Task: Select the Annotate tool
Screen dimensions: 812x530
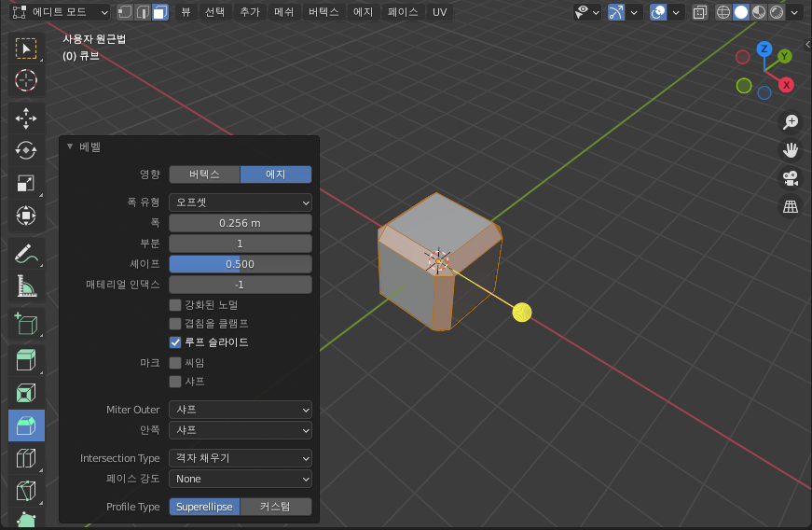Action: [26, 254]
